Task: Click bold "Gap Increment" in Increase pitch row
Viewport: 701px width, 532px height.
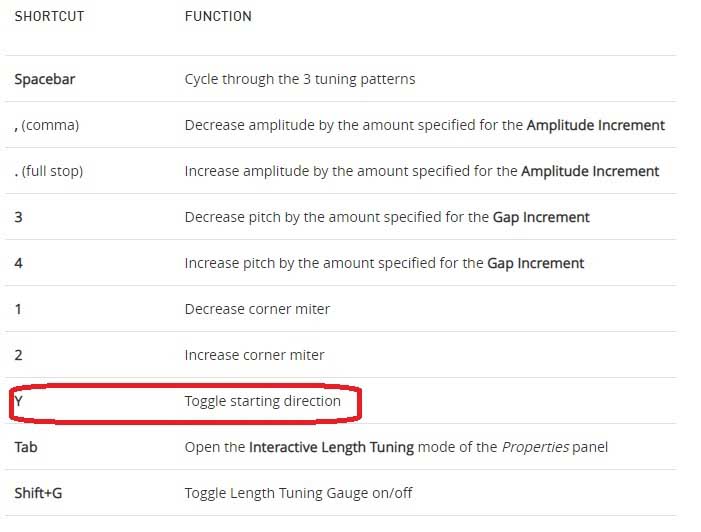Action: pyautogui.click(x=536, y=263)
